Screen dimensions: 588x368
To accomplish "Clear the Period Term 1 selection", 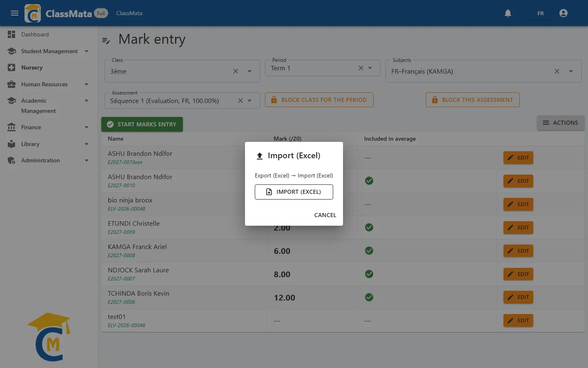I will click(361, 68).
